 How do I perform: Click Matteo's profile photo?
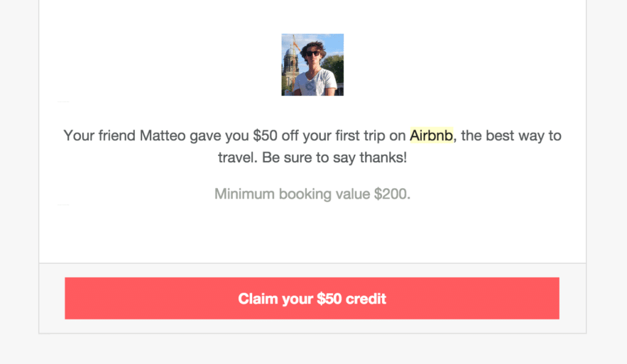[x=312, y=65]
